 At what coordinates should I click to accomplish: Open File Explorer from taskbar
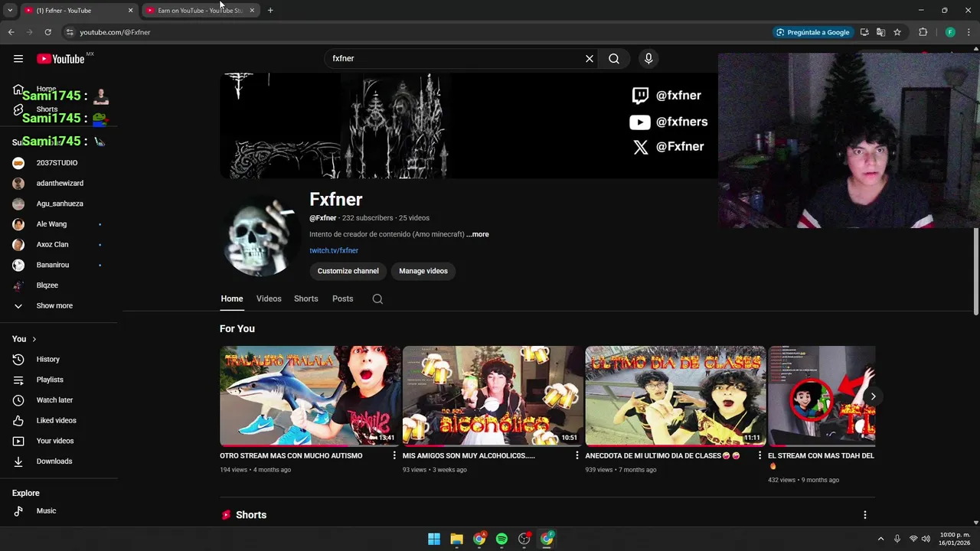click(x=456, y=539)
